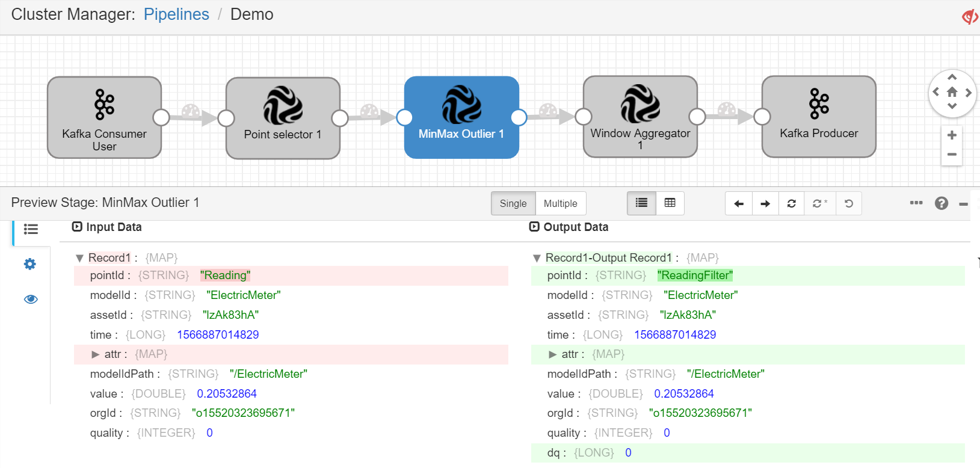
Task: Open the eye preview side tab
Action: coord(31,299)
